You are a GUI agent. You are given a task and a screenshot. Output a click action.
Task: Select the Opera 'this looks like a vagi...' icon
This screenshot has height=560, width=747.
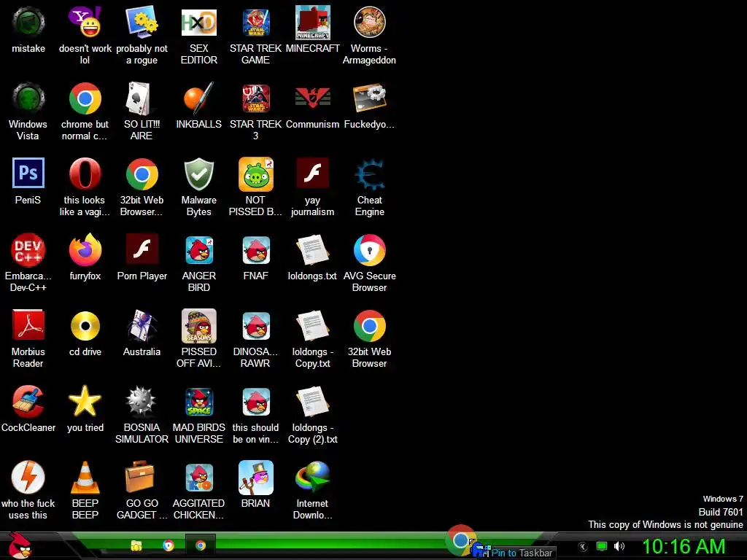coord(85,174)
